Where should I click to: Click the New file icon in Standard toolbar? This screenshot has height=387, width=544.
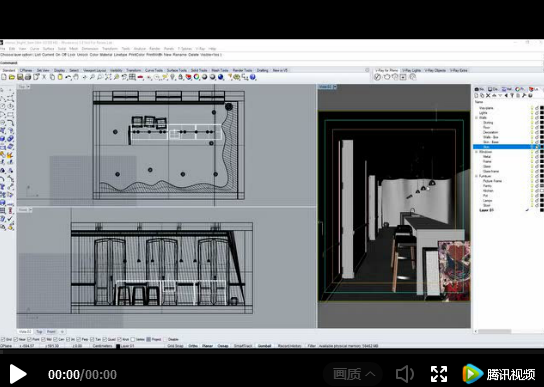click(4, 77)
